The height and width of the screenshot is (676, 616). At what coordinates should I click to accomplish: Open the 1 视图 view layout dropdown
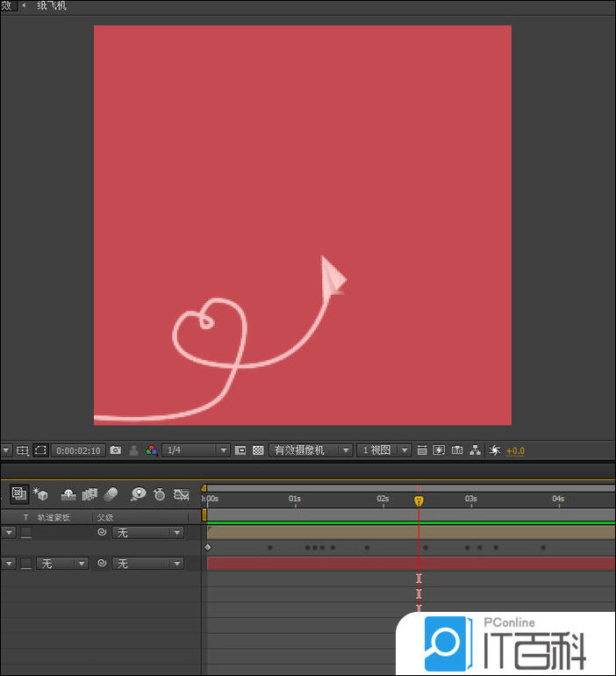click(x=384, y=450)
